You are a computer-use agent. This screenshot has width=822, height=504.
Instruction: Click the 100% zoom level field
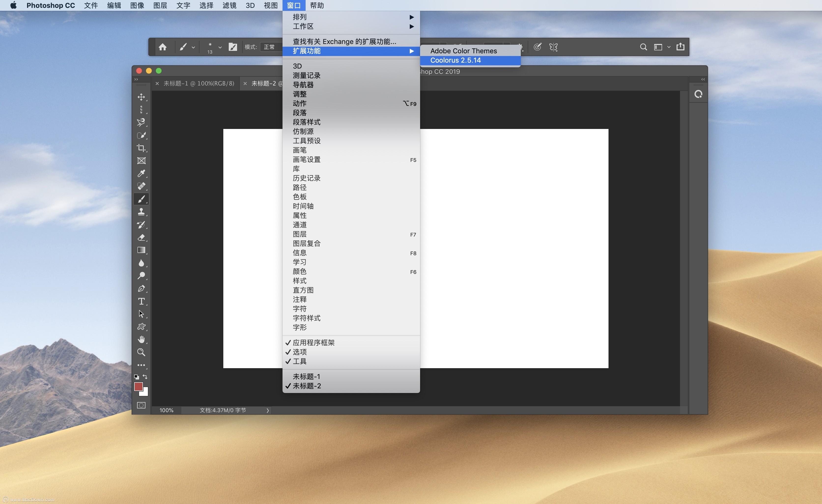167,410
